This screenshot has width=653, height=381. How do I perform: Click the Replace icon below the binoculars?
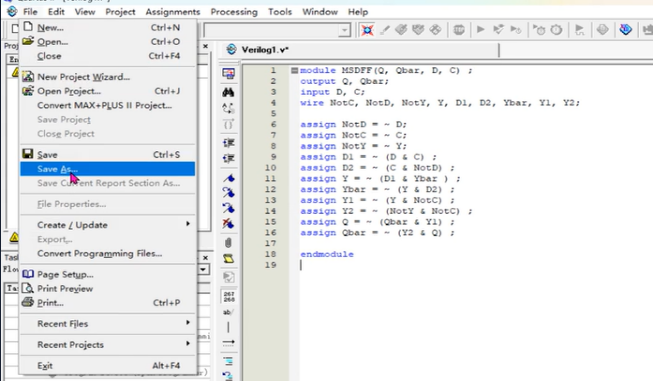[228, 108]
